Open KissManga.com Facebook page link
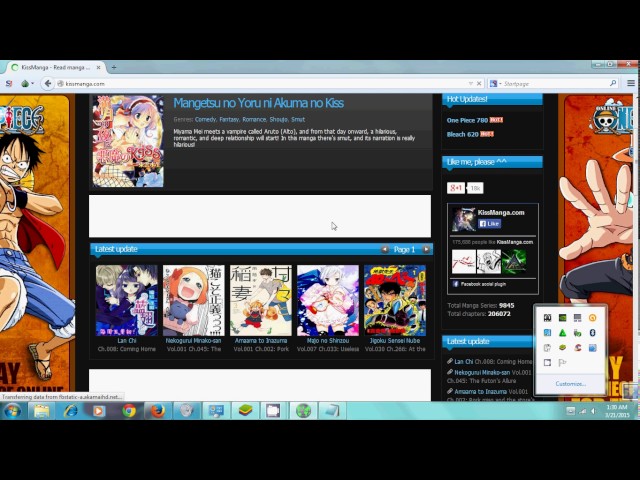The image size is (640, 480). click(x=501, y=213)
